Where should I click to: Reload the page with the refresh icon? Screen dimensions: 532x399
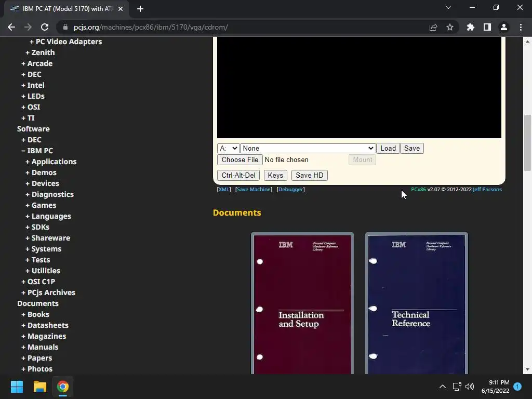pos(45,27)
